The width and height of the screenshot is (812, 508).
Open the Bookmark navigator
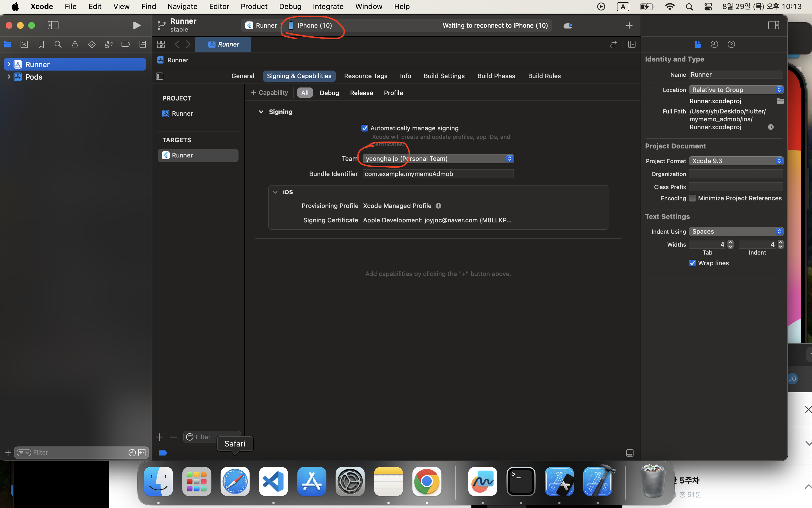(41, 44)
